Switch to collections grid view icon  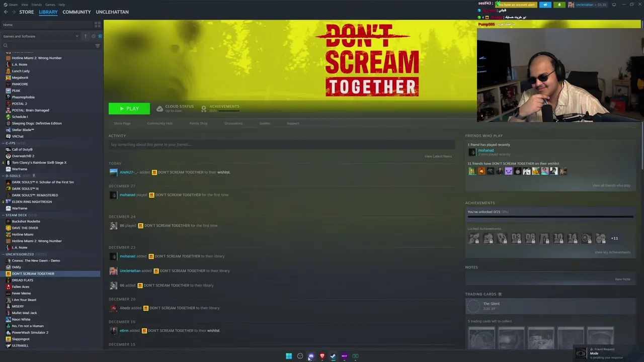click(x=98, y=25)
